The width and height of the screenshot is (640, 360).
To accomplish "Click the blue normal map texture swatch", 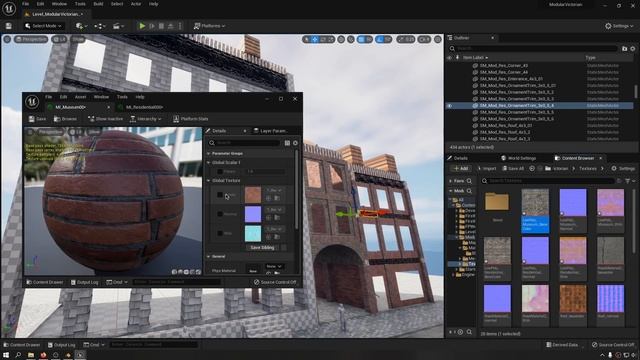I will point(253,214).
